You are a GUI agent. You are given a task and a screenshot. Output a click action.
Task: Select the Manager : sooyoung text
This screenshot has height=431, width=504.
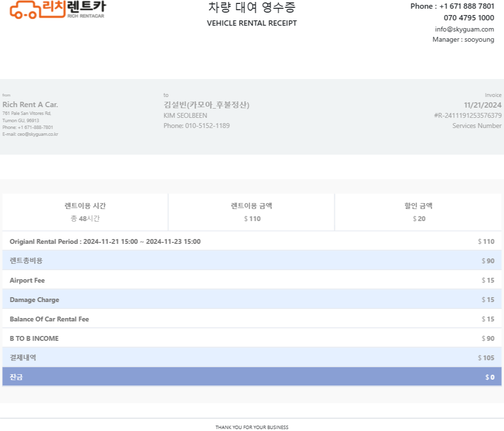point(463,40)
